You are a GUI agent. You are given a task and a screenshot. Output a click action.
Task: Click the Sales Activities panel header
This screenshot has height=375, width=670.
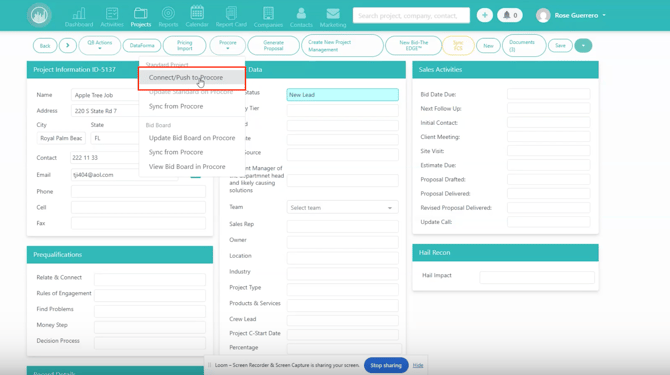point(505,70)
